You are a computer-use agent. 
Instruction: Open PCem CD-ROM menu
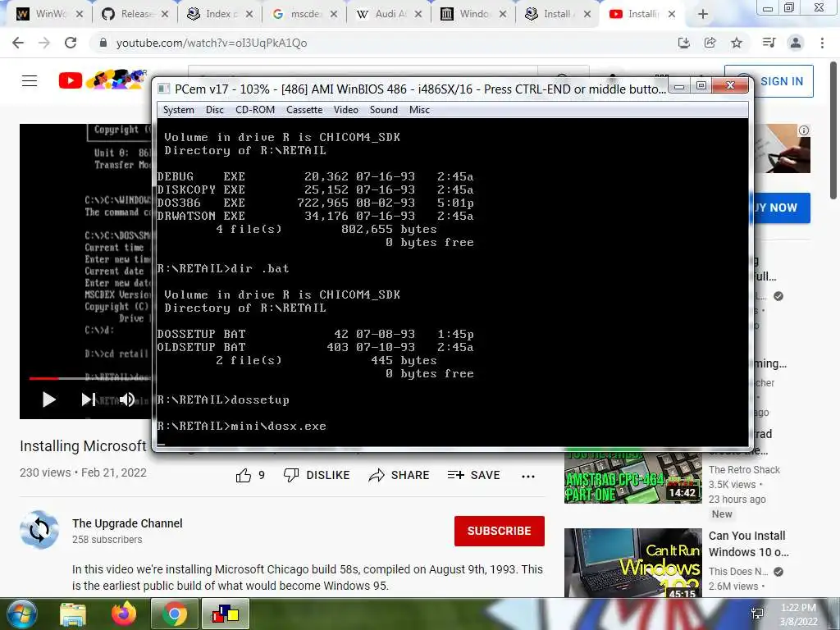255,110
